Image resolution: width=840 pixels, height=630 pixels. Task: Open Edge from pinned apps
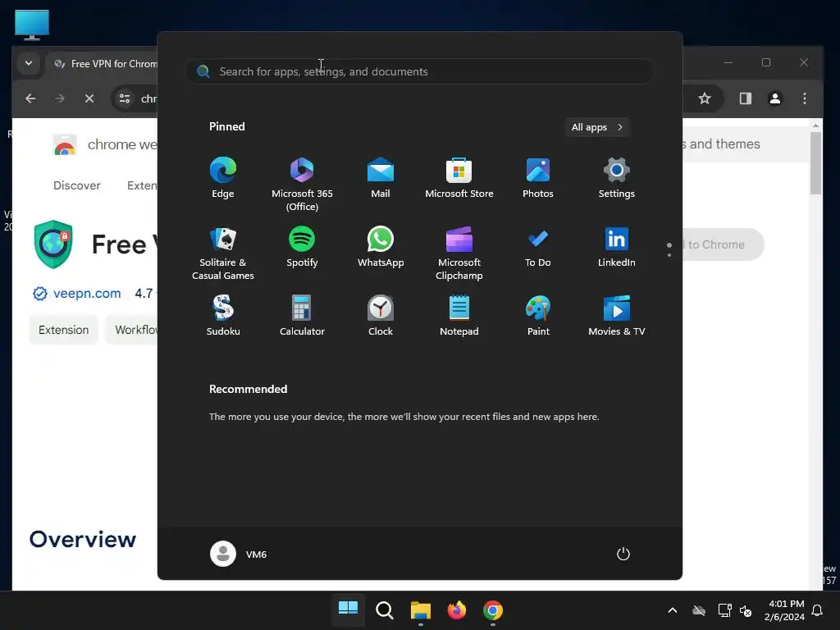[223, 178]
